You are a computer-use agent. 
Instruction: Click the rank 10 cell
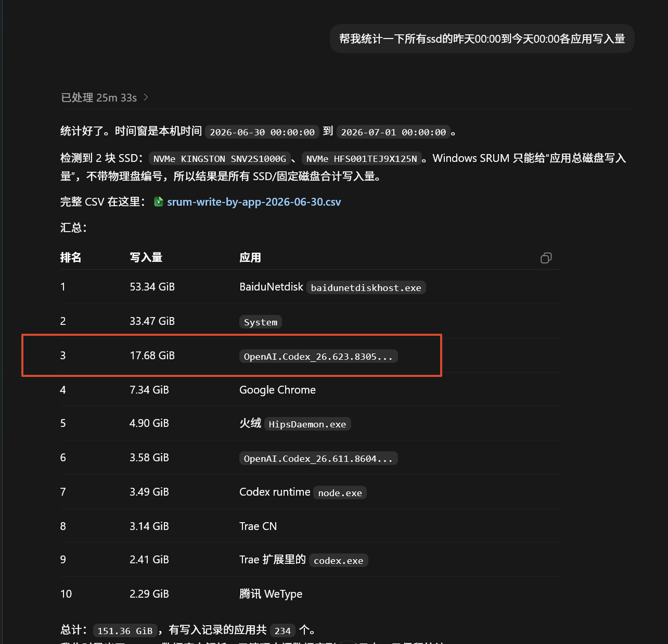tap(66, 594)
